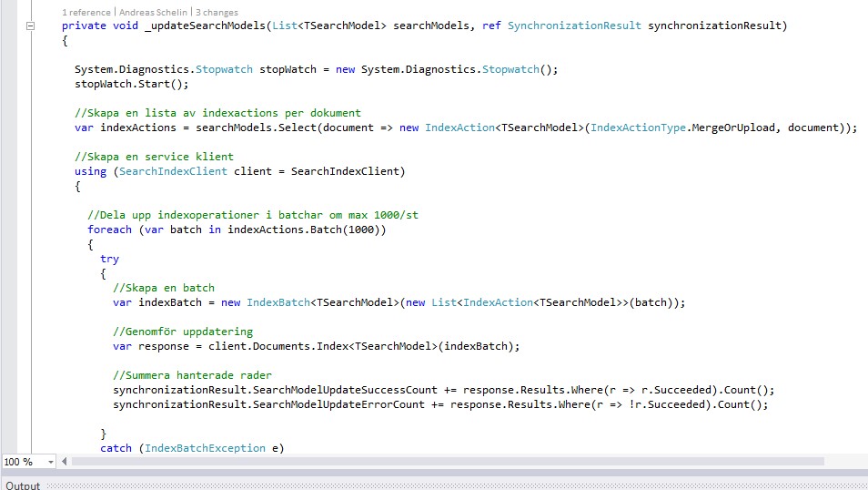Open the 3 changes CodeLens link

[217, 12]
